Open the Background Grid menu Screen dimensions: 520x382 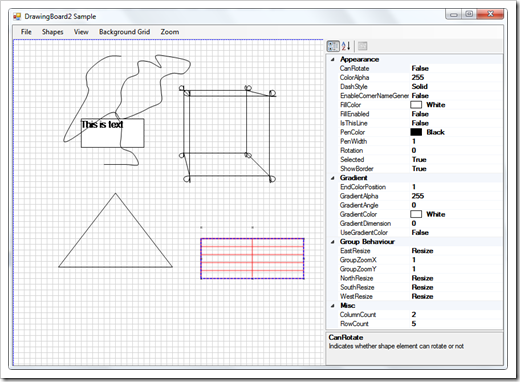coord(124,32)
